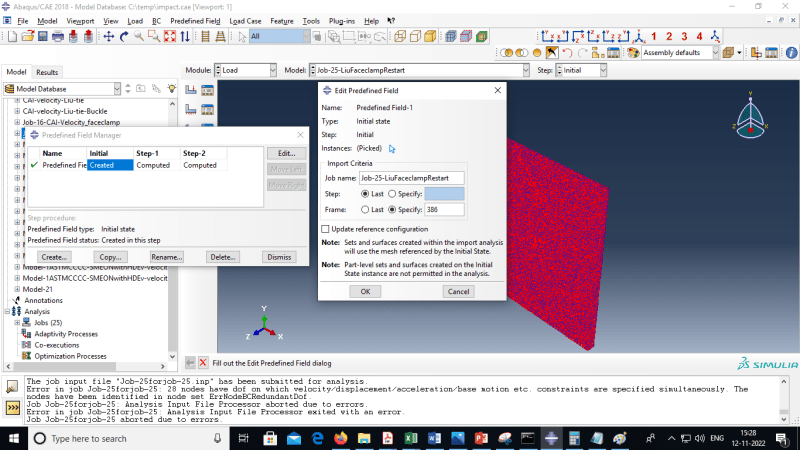Select the Step Specify radio button
800x450 pixels.
point(392,194)
